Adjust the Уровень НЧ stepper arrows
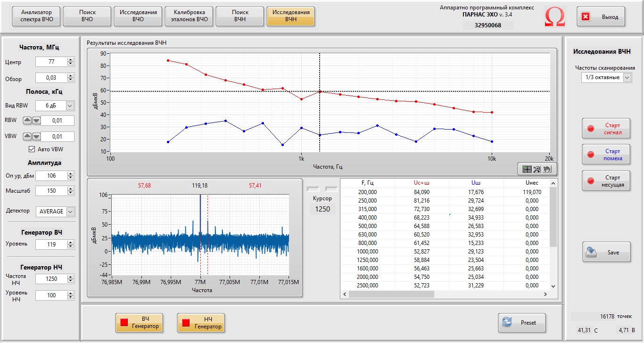The height and width of the screenshot is (343, 644). pyautogui.click(x=71, y=295)
